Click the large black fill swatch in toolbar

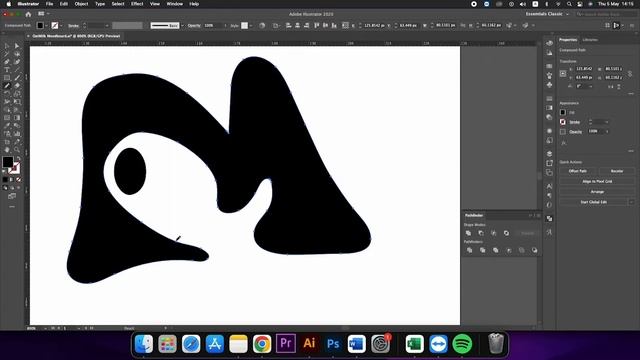(8, 162)
